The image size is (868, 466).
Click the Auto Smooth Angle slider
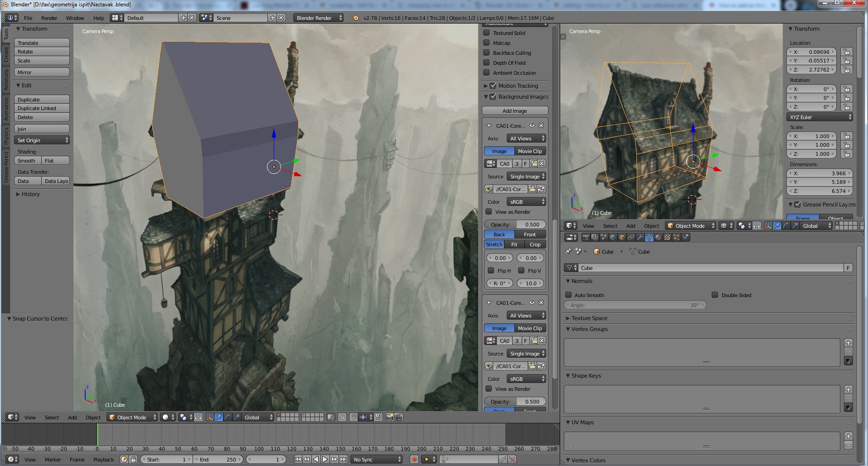pyautogui.click(x=635, y=305)
